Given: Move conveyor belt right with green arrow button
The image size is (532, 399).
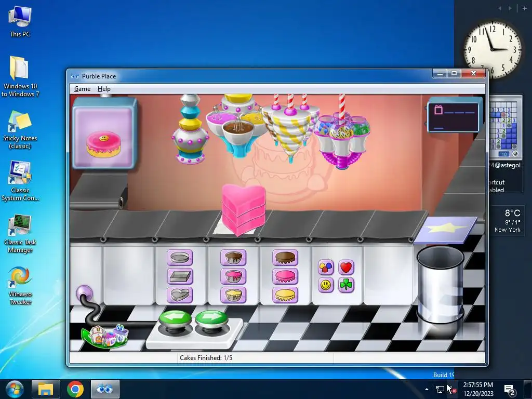Looking at the screenshot, I should point(211,320).
